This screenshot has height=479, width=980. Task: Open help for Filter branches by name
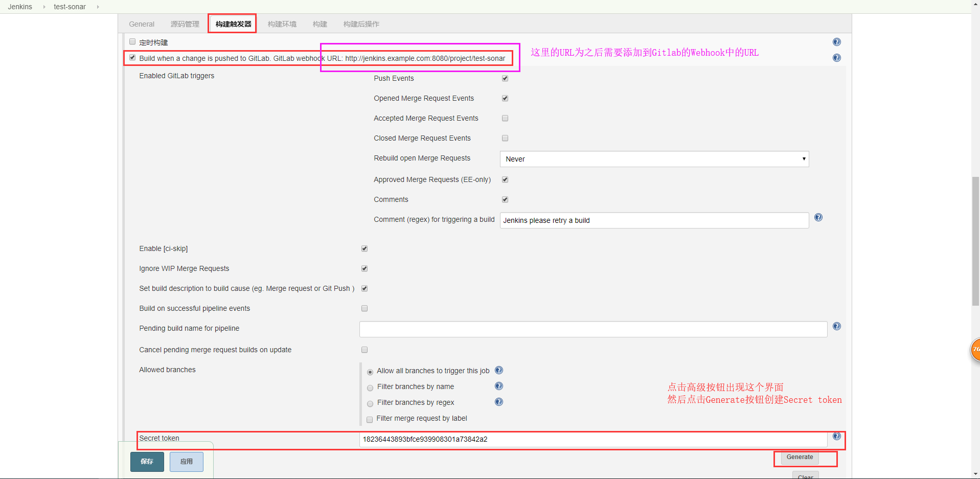coord(499,386)
